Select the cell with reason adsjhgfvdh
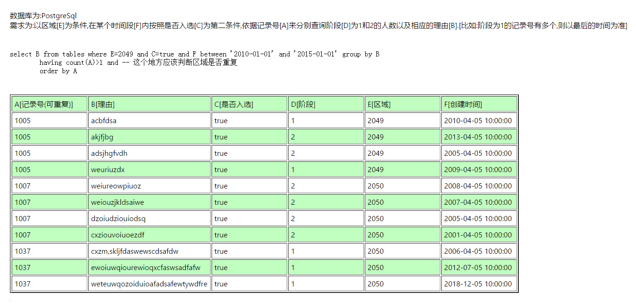644x306 pixels. pos(149,153)
